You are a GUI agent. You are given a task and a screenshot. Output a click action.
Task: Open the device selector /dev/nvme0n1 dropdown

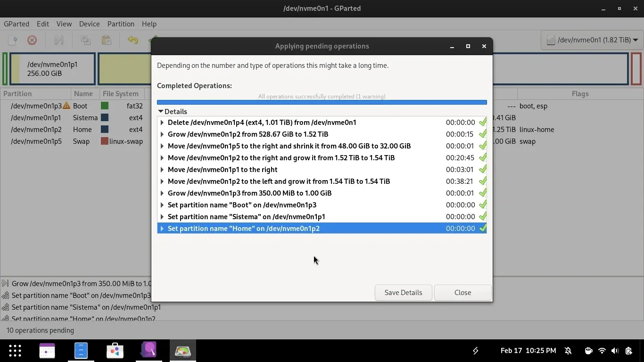click(592, 40)
